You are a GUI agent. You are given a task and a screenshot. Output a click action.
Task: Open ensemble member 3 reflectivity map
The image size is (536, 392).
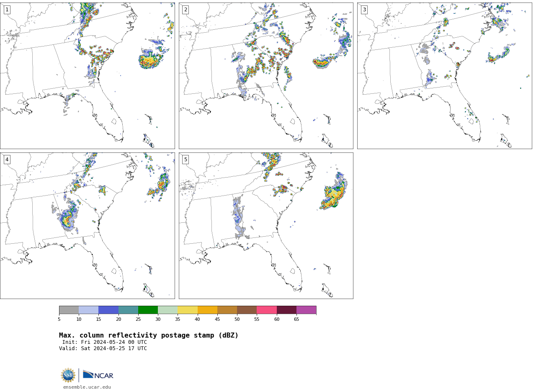pos(444,76)
